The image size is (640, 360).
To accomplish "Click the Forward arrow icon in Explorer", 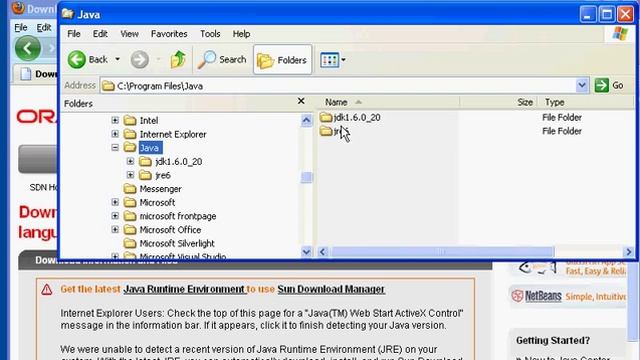I will (x=140, y=60).
